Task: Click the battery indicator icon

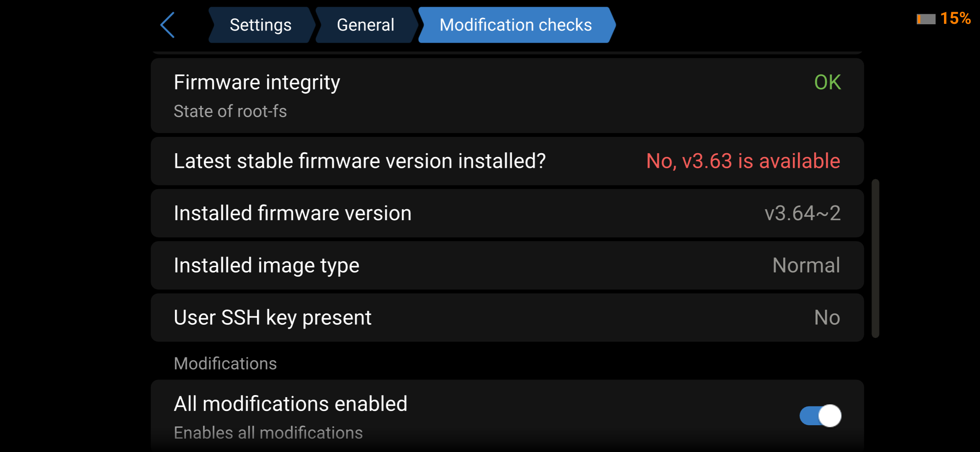Action: pos(926,19)
